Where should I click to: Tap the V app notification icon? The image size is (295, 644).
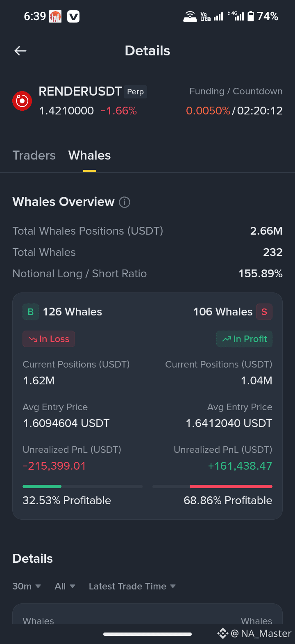pyautogui.click(x=73, y=16)
